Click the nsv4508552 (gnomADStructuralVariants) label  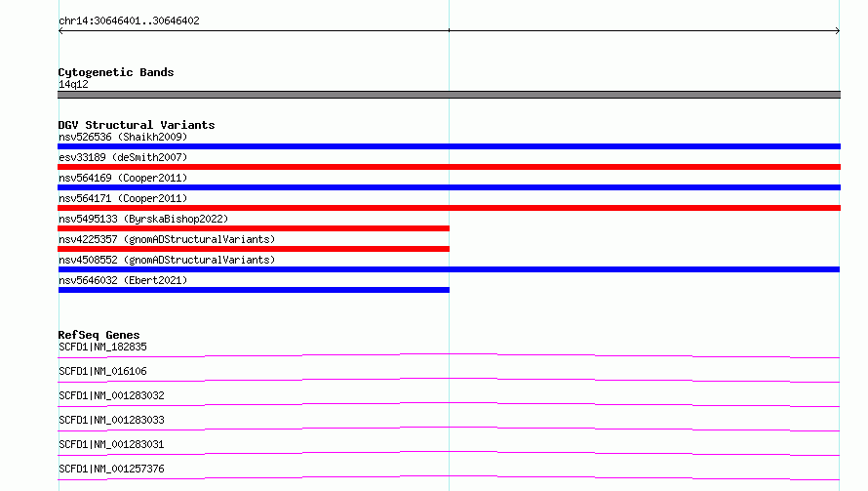[x=167, y=260]
